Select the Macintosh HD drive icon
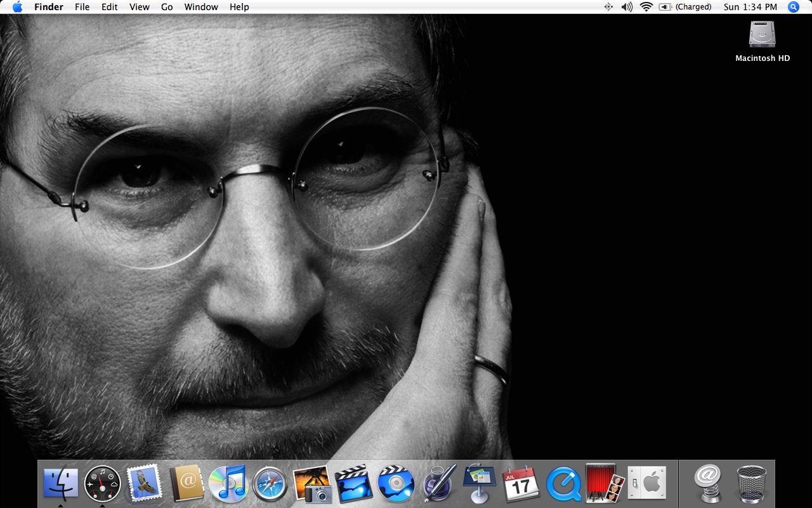Screen dimensions: 812x508 [x=762, y=34]
